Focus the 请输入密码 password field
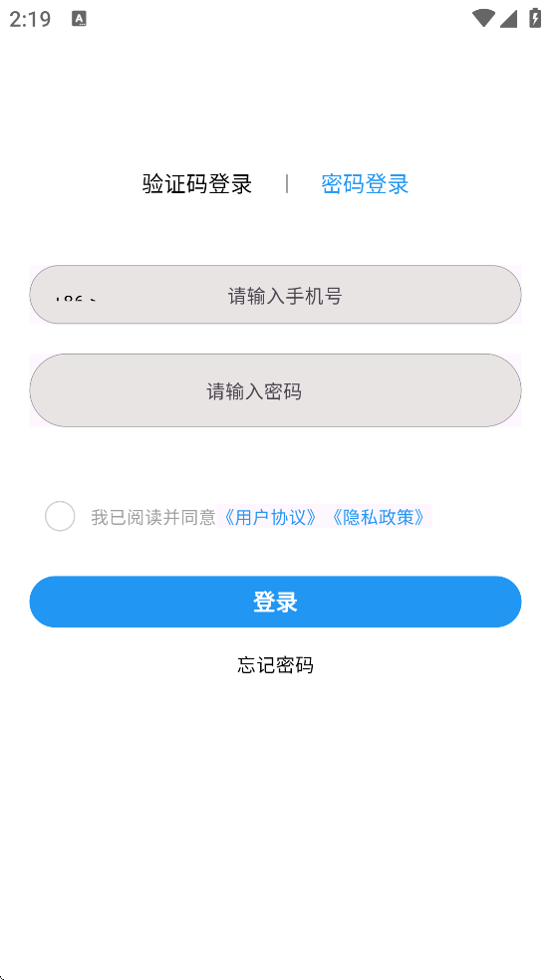This screenshot has height=980, width=551. click(x=275, y=390)
